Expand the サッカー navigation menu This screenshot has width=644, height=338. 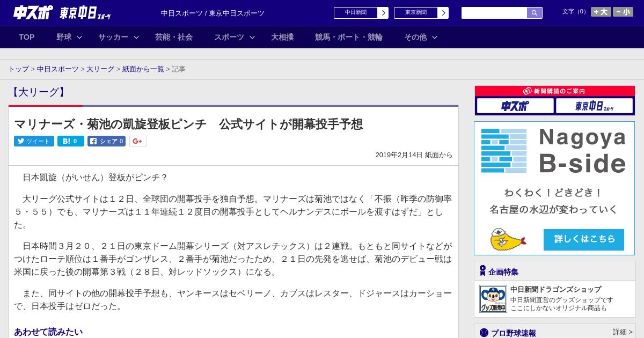pos(119,37)
